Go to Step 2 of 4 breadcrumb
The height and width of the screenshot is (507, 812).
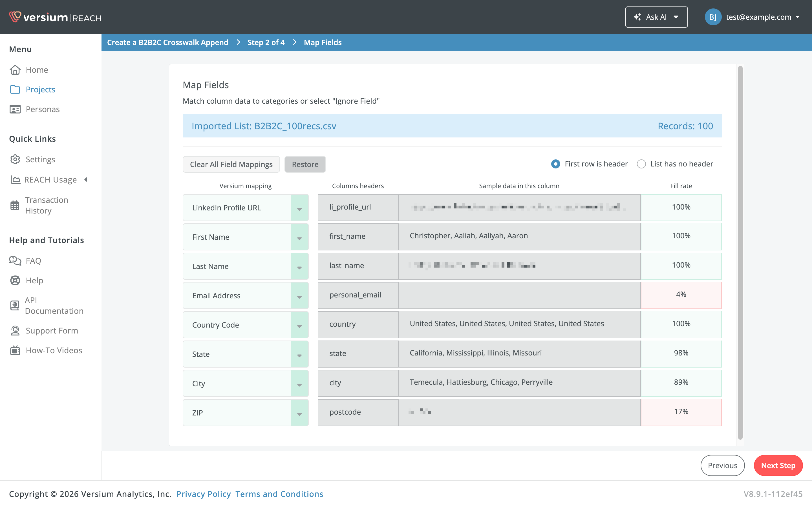(266, 42)
